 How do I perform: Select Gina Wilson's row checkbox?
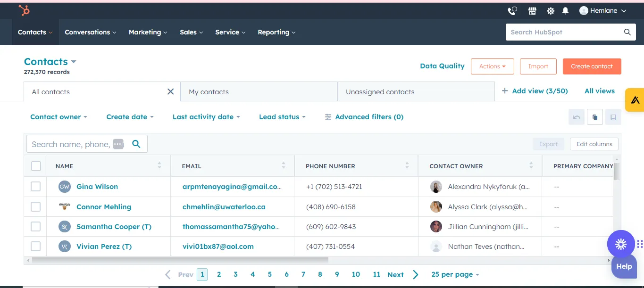36,187
